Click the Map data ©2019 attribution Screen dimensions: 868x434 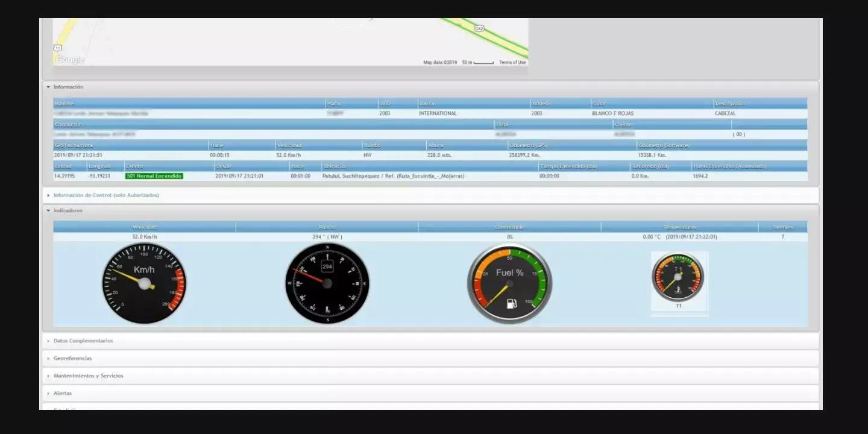[440, 63]
